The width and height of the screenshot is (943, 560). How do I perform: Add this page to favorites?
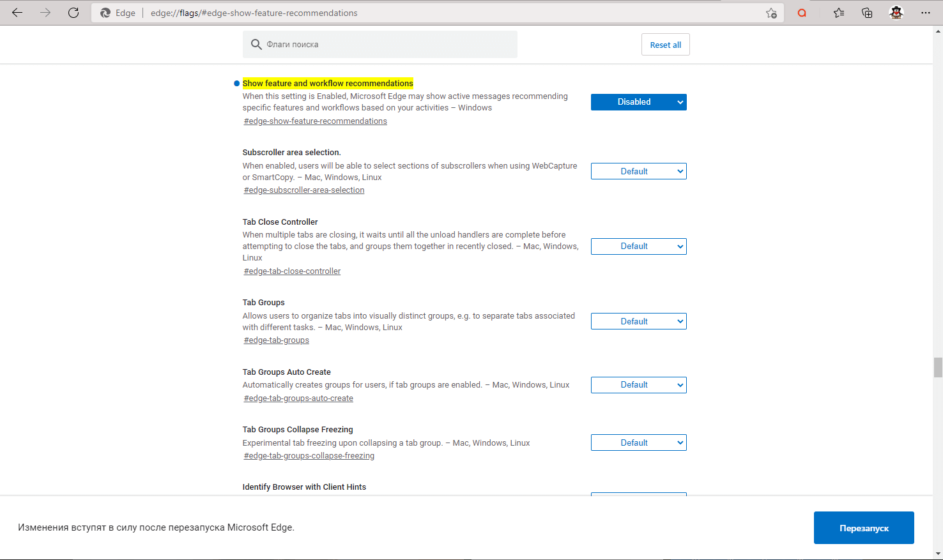pos(771,13)
